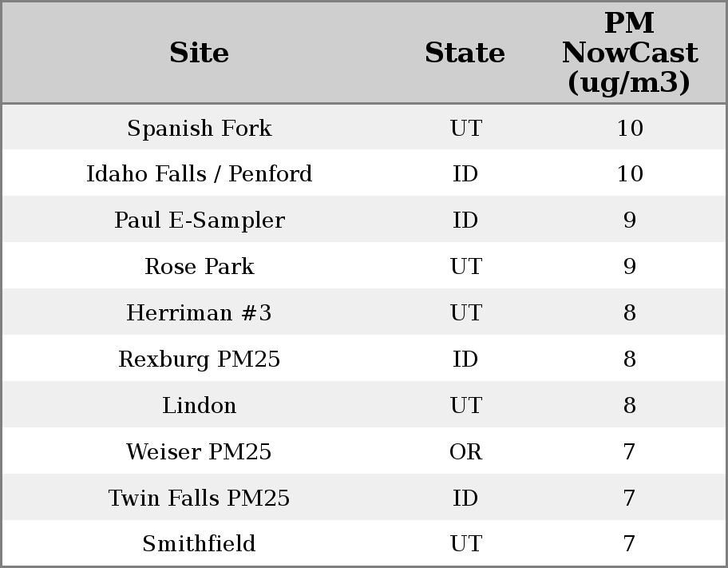Select the Spanish Fork site cell

(x=200, y=128)
